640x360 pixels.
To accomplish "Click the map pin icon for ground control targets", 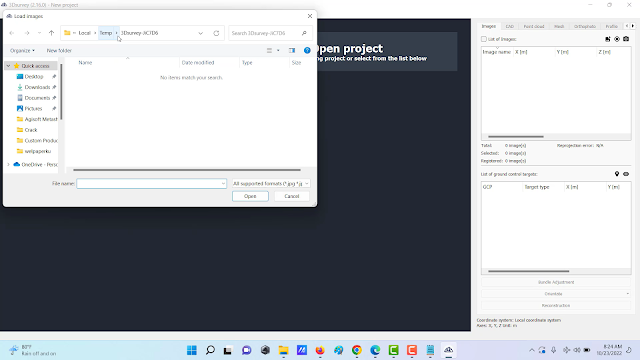I will [x=617, y=174].
